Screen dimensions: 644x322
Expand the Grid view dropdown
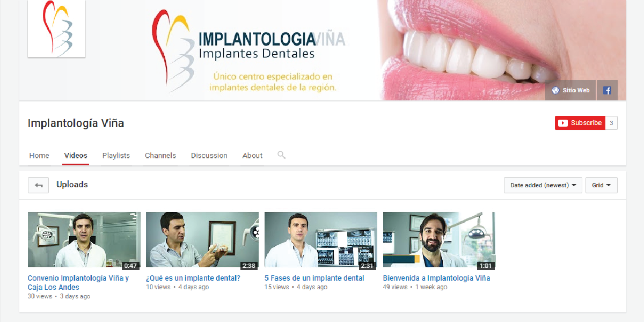(602, 185)
